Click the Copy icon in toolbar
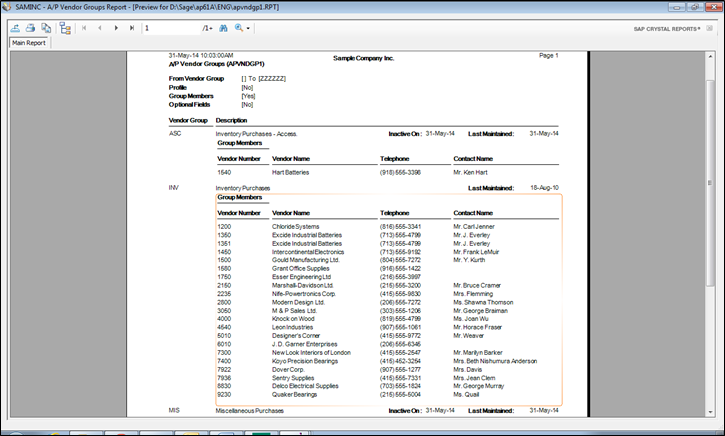The height and width of the screenshot is (436, 725). pyautogui.click(x=46, y=28)
